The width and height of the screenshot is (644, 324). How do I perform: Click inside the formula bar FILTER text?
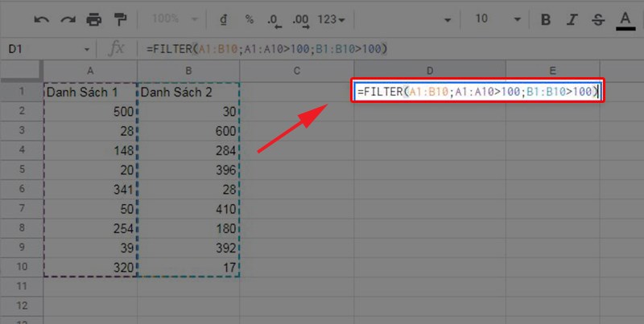[267, 49]
